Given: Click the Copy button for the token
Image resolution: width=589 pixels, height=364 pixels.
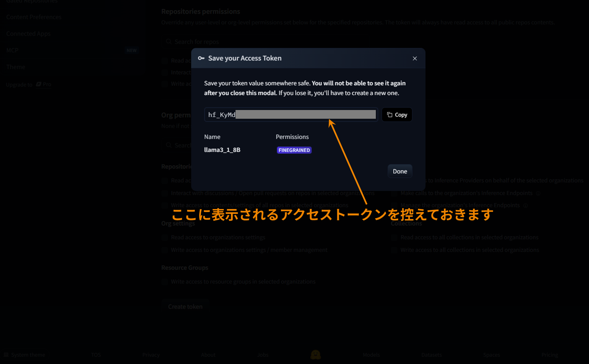Looking at the screenshot, I should tap(397, 115).
